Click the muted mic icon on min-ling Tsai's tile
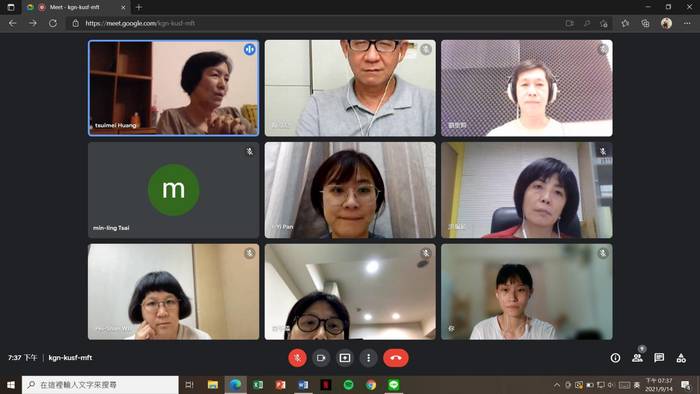 coord(250,152)
